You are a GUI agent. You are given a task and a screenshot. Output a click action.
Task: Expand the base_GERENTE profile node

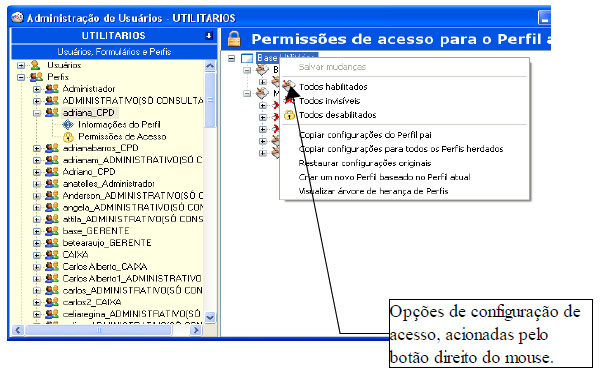tap(37, 231)
